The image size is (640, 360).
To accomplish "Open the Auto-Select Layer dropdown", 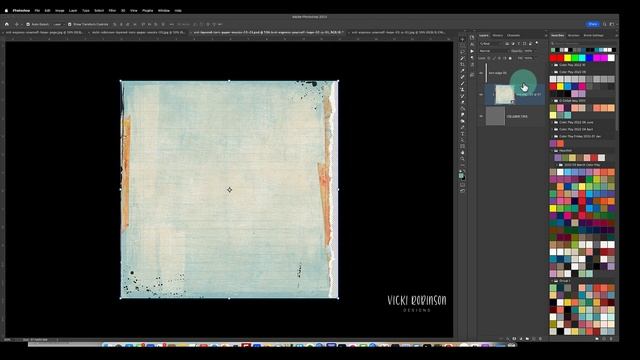I will pyautogui.click(x=59, y=24).
